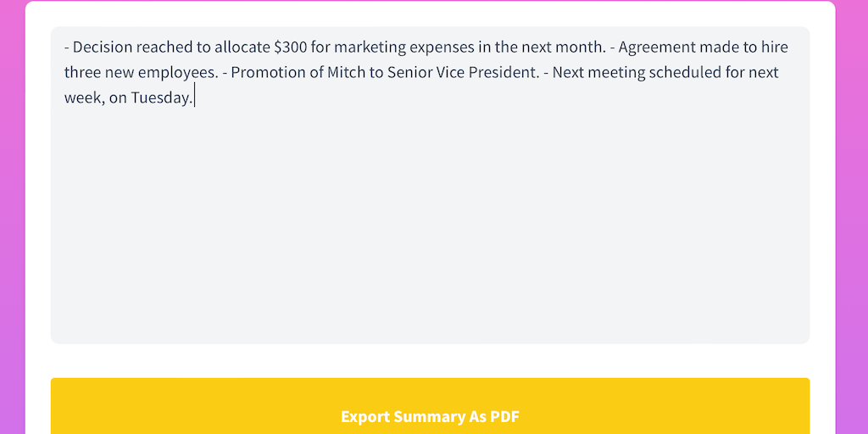Click the Export Summary As PDF button
868x434 pixels.
click(x=430, y=415)
